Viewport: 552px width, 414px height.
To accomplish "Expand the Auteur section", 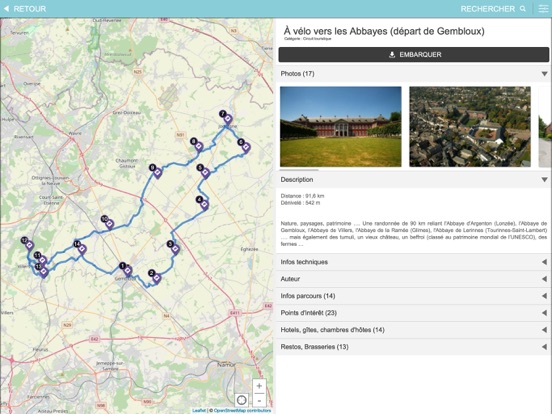I will (x=414, y=279).
